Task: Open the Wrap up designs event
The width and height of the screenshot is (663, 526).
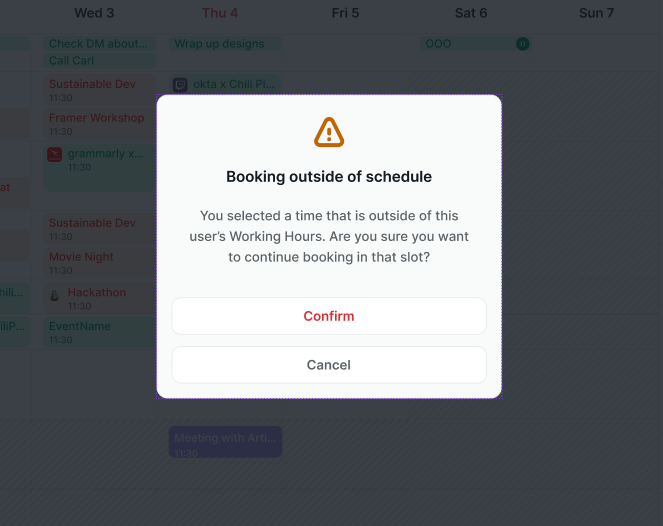Action: pos(225,44)
